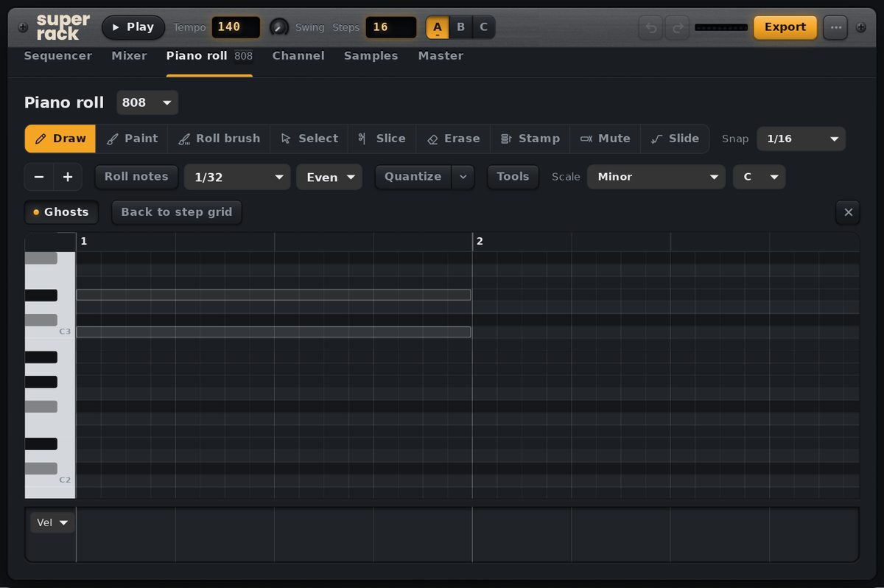Start playback with the Play button

click(x=133, y=27)
